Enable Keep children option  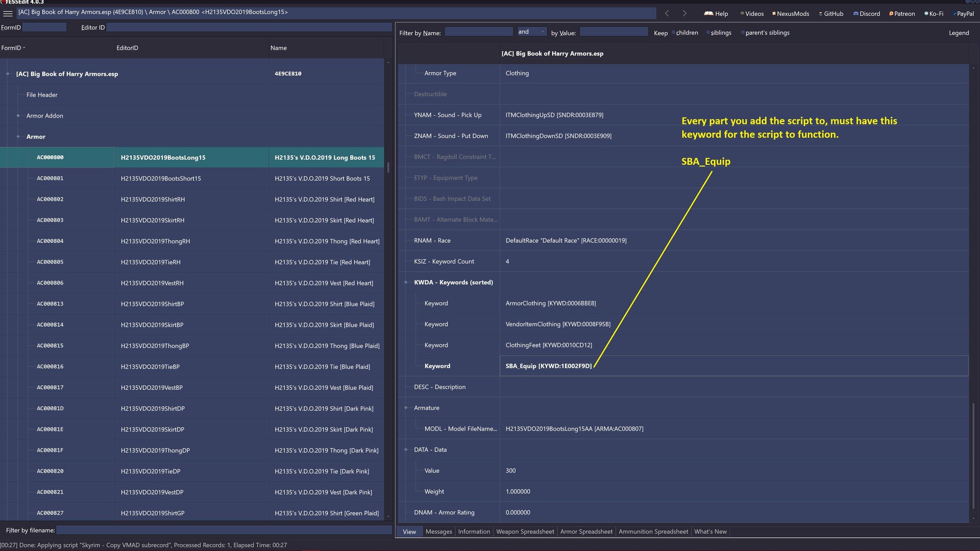[684, 33]
